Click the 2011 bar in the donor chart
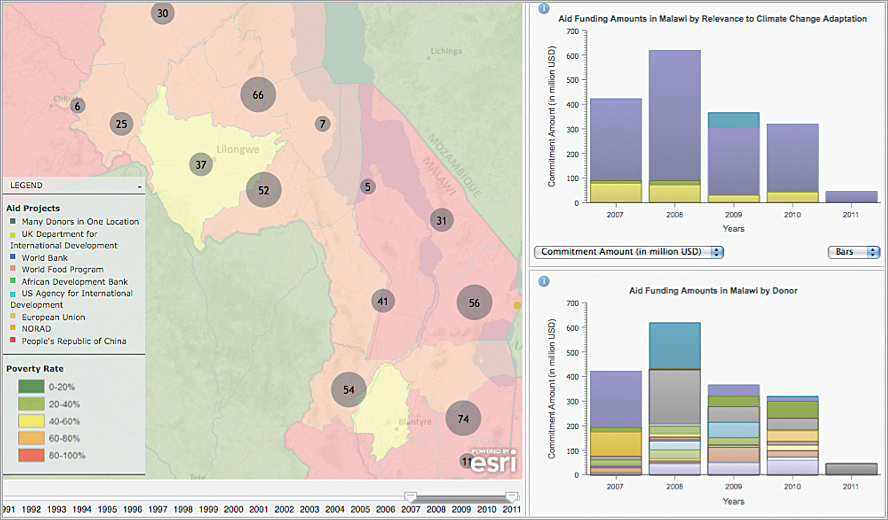This screenshot has width=888, height=520. coord(853,469)
